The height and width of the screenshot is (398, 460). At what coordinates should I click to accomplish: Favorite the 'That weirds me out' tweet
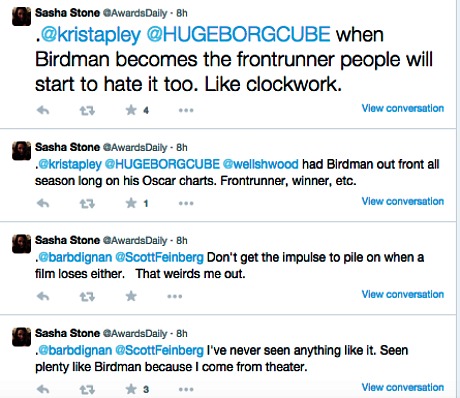click(x=131, y=296)
